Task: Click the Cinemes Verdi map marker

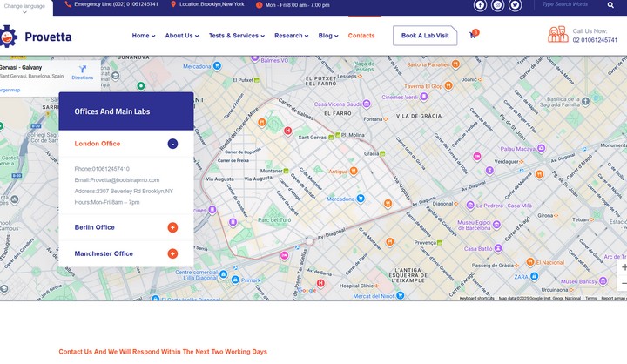Action: click(424, 97)
